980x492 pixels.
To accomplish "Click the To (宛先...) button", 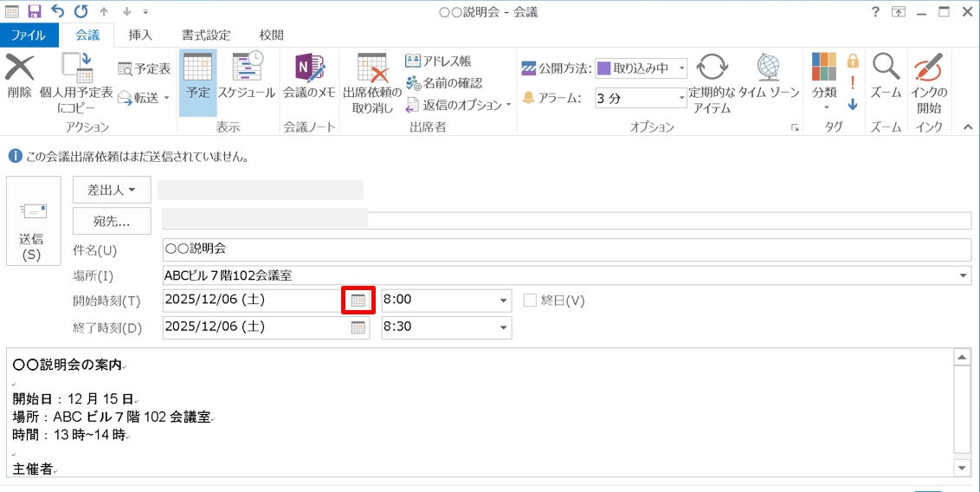I will 112,221.
